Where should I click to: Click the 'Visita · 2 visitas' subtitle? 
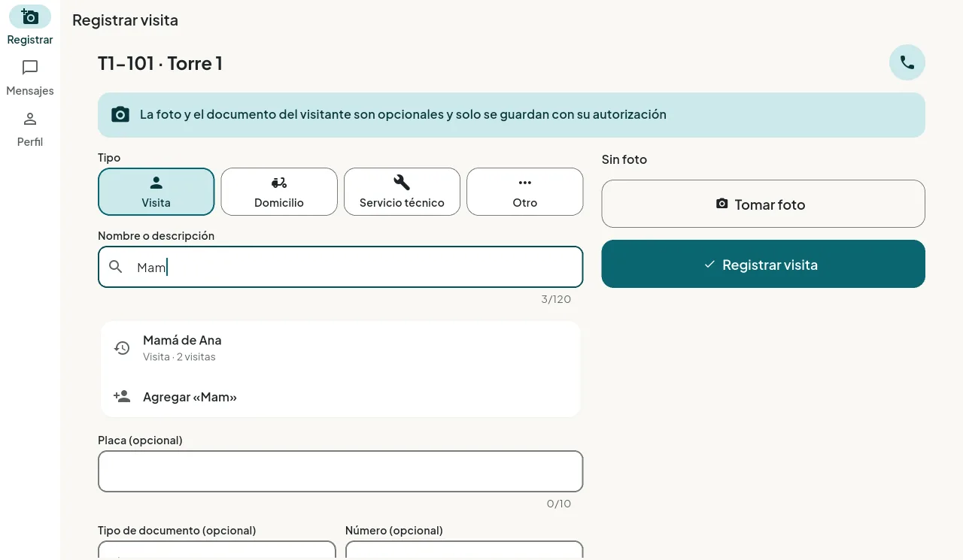[x=179, y=357]
